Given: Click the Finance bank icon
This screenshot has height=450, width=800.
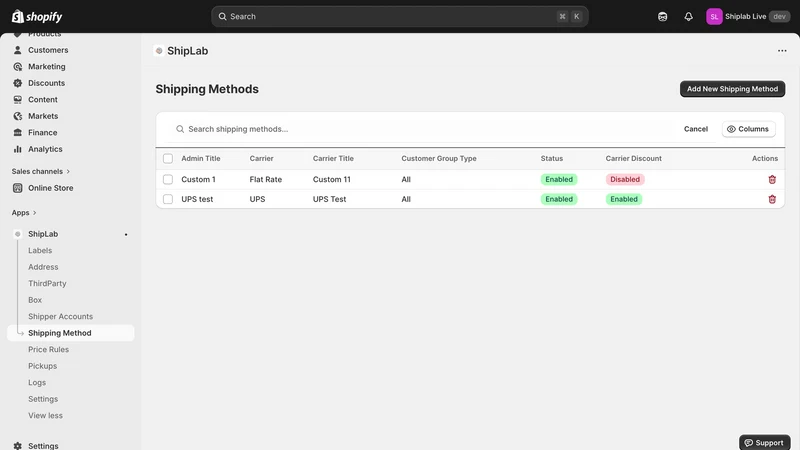Looking at the screenshot, I should point(18,132).
